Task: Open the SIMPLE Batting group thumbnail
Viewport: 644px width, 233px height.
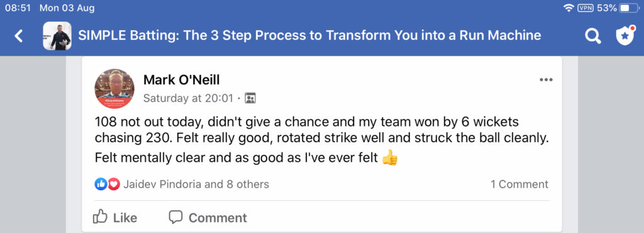Action: pyautogui.click(x=57, y=36)
